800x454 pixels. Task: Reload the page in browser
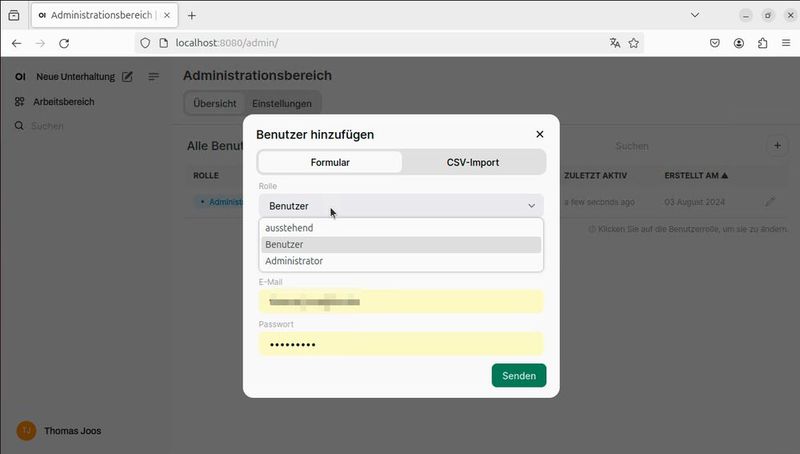(x=64, y=43)
